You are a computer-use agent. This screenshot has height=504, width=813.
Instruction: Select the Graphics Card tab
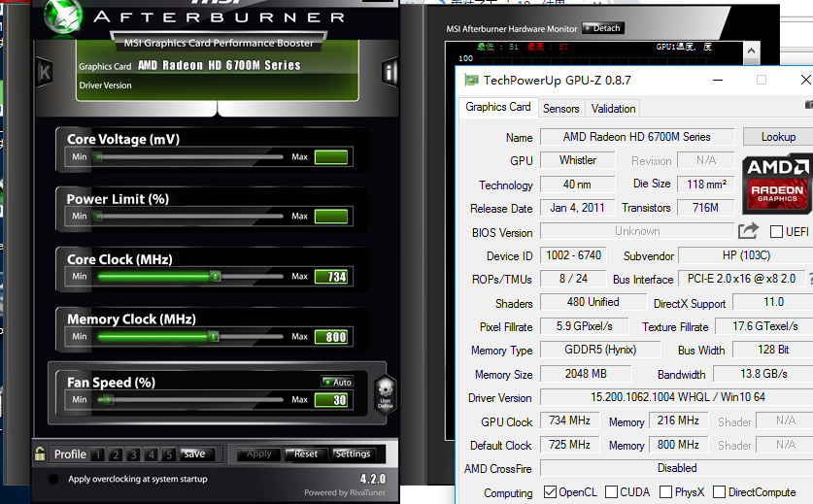(498, 107)
